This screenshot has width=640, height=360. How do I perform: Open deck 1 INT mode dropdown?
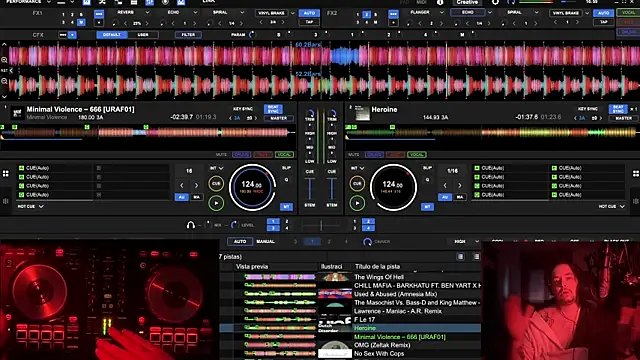(216, 168)
